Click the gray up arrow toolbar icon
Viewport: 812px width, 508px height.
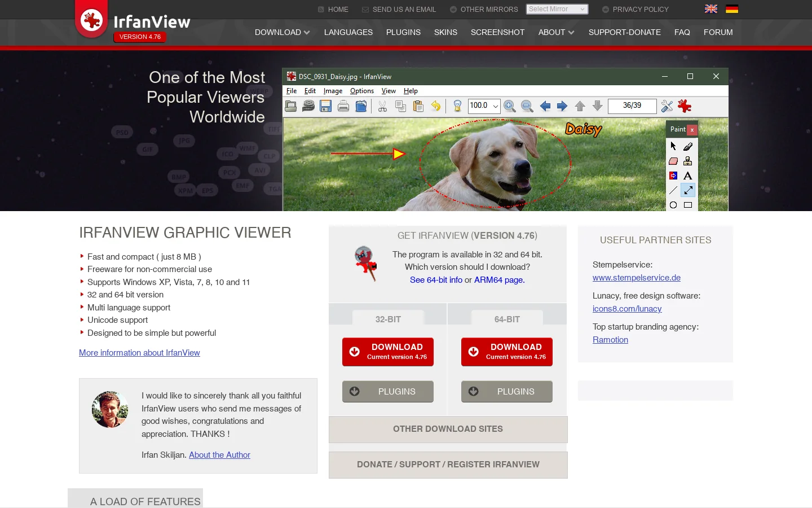coord(580,106)
